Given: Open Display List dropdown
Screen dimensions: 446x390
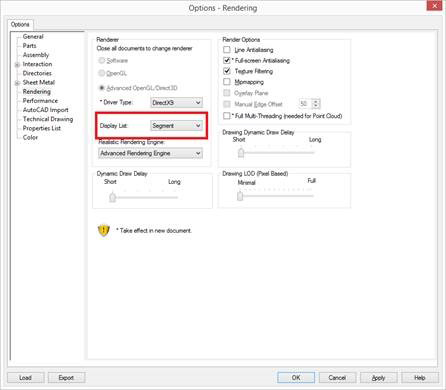Looking at the screenshot, I should pyautogui.click(x=176, y=126).
